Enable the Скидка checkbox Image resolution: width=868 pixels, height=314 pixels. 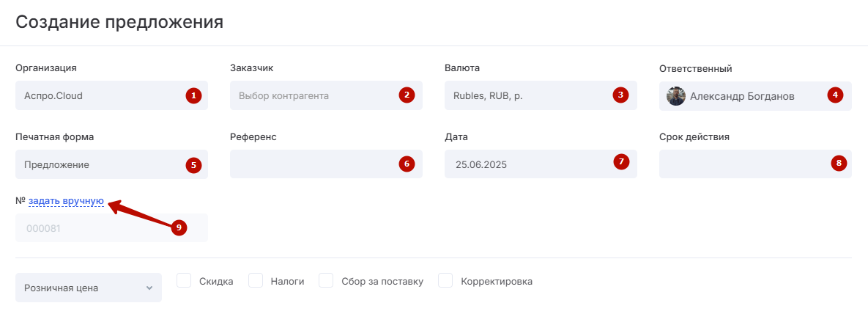[185, 281]
